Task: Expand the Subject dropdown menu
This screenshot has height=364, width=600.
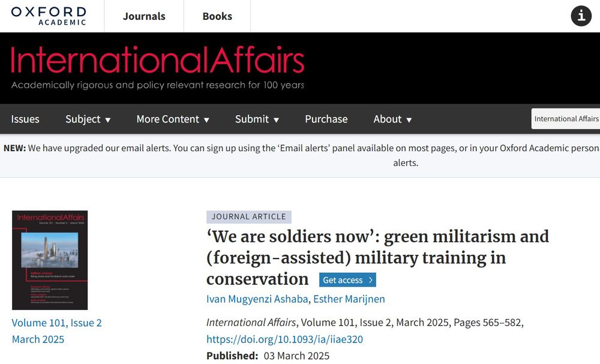Action: coord(88,119)
